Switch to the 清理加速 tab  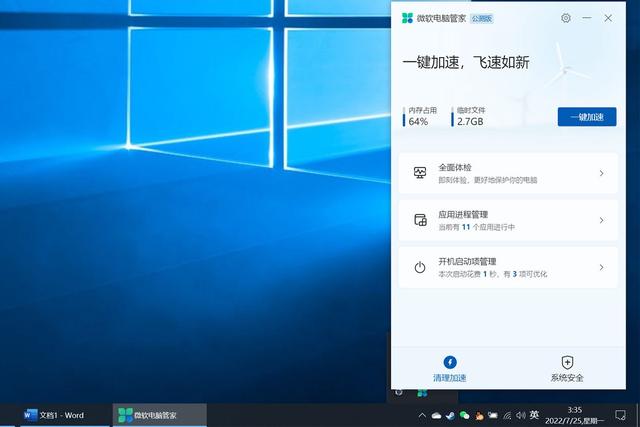(450, 369)
